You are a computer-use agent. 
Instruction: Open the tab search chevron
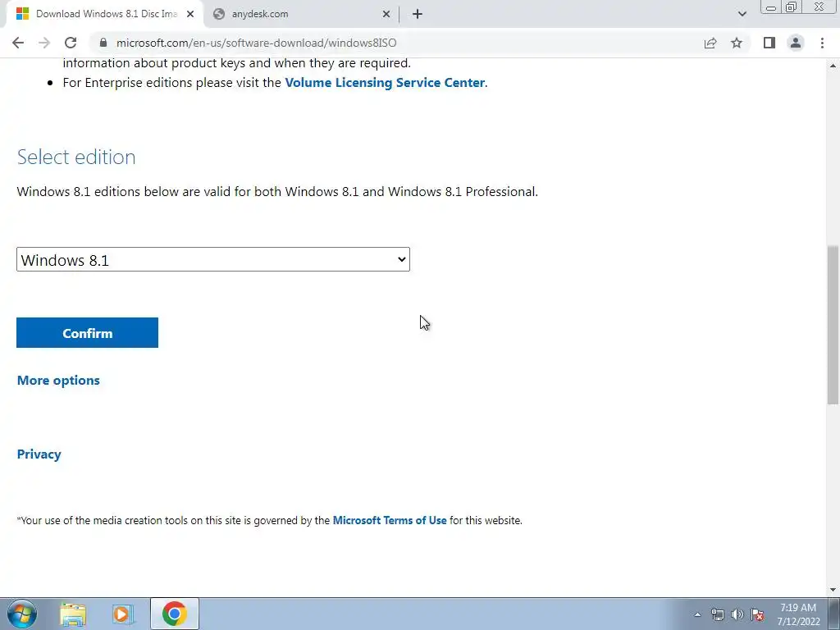pyautogui.click(x=742, y=14)
